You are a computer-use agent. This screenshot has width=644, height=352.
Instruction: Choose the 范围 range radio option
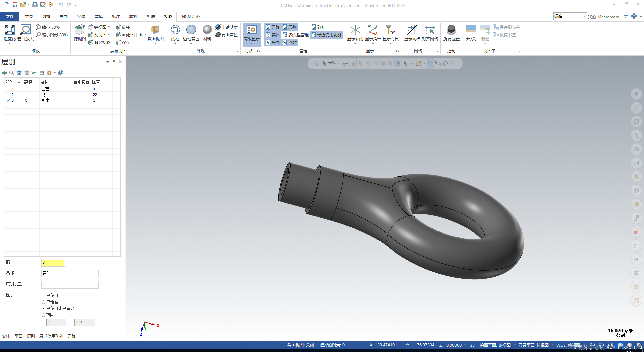pyautogui.click(x=43, y=315)
